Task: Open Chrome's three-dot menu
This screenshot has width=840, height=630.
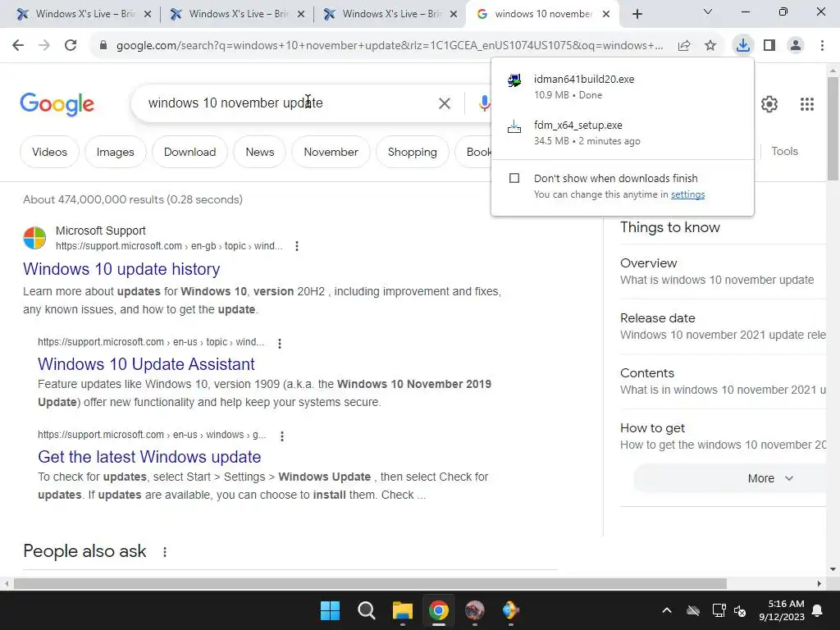Action: (x=822, y=46)
